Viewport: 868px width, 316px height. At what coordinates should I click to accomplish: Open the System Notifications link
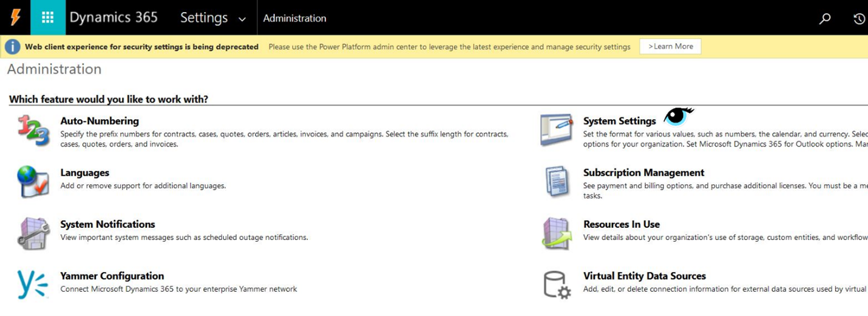(x=107, y=224)
